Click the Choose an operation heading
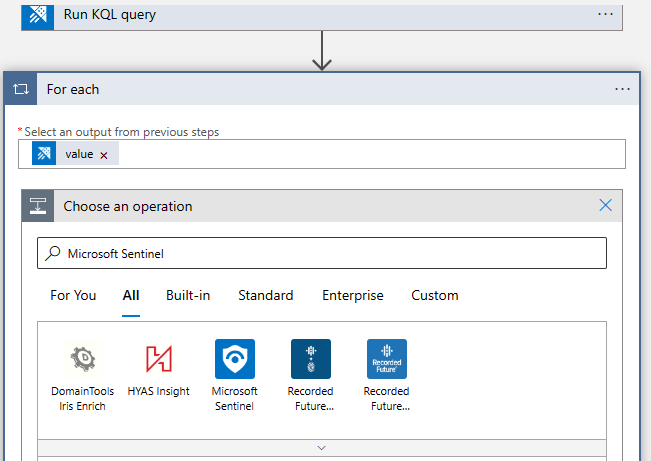This screenshot has height=461, width=651. click(128, 206)
